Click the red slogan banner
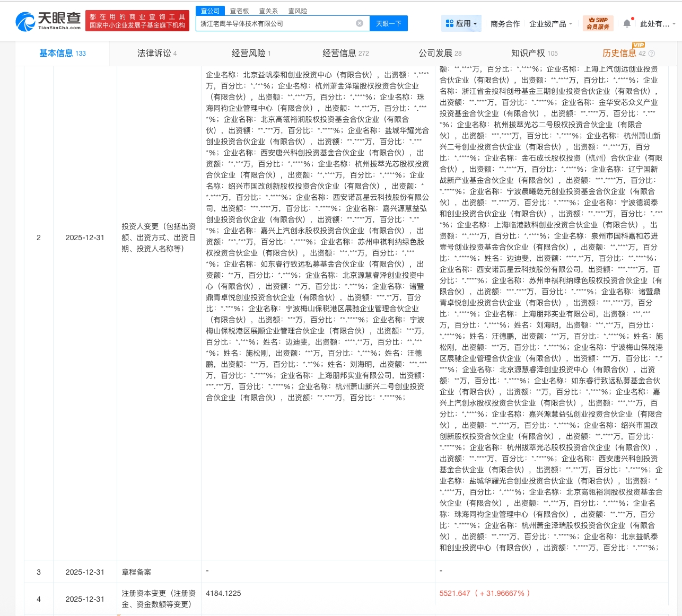 137,21
